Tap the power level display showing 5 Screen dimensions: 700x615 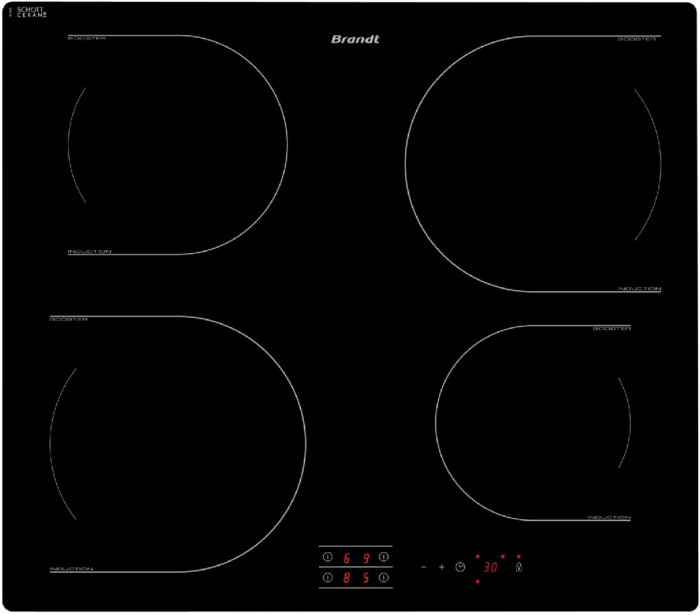pyautogui.click(x=366, y=578)
